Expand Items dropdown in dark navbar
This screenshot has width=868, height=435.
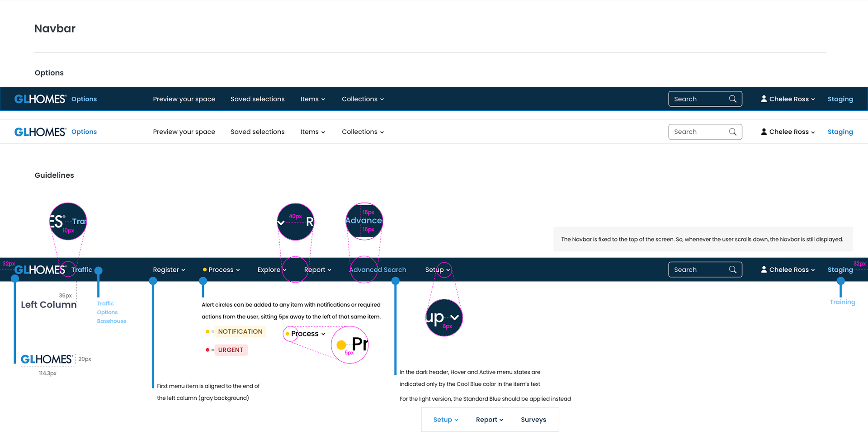313,99
